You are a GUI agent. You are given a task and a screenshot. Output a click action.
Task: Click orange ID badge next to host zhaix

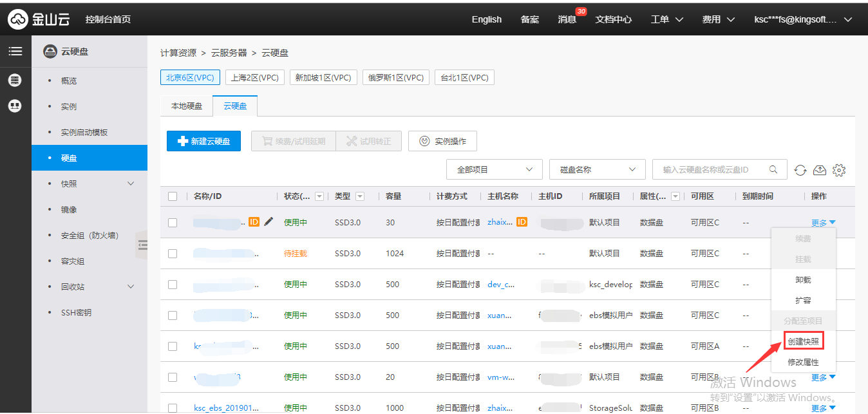[x=522, y=222]
